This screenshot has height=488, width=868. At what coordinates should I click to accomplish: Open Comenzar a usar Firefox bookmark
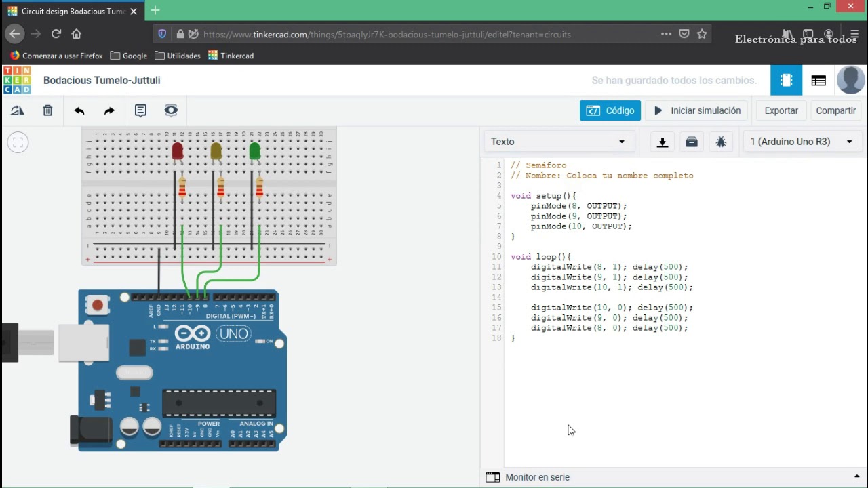pyautogui.click(x=56, y=56)
